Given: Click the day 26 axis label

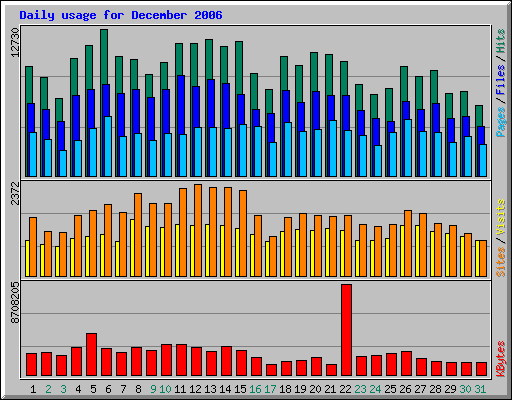Looking at the screenshot, I should [405, 389].
